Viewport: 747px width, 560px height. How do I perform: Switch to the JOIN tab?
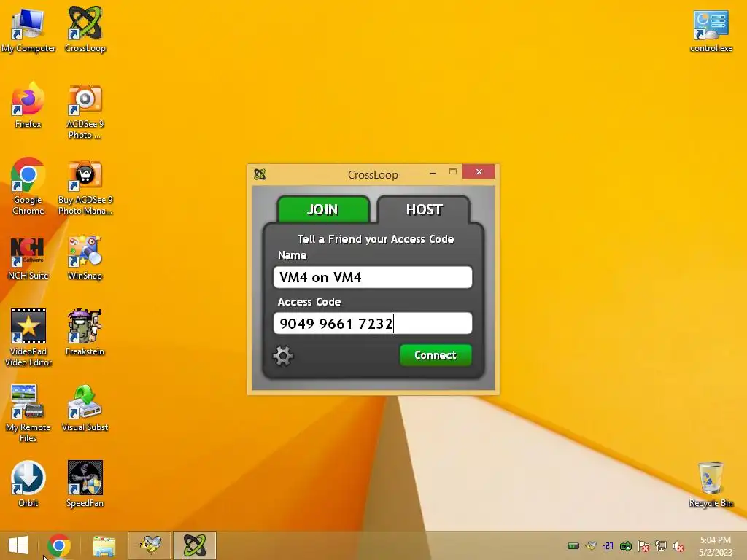click(323, 209)
